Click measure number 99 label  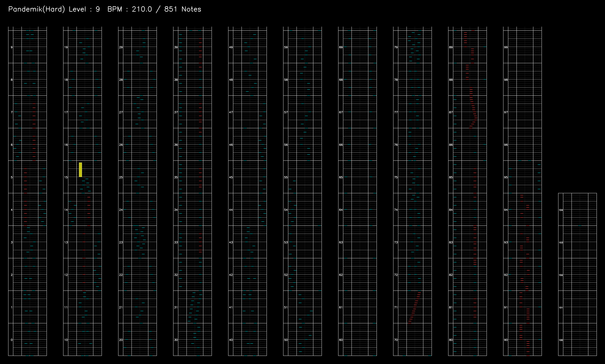tap(506, 47)
